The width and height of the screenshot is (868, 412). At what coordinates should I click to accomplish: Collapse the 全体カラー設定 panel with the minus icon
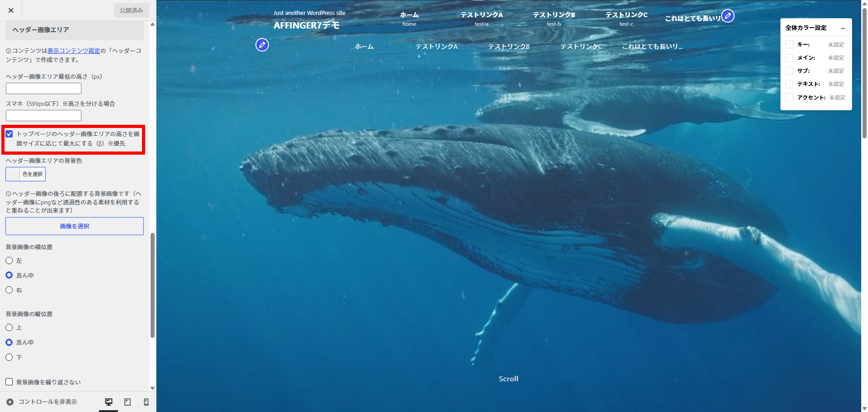(x=843, y=28)
